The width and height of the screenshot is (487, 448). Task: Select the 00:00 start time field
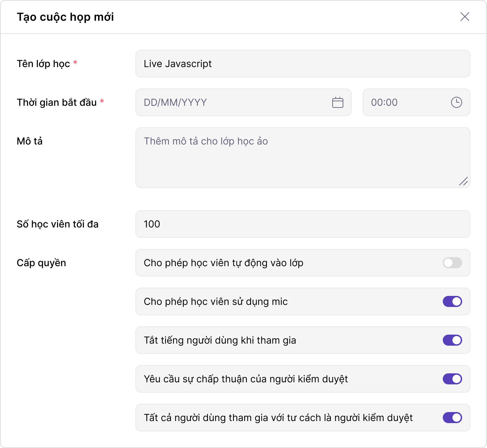coord(408,102)
